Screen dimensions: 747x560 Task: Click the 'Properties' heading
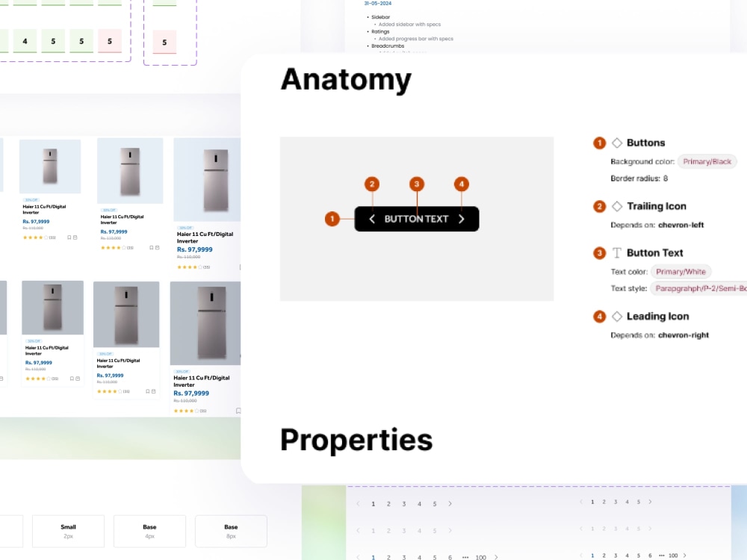point(356,440)
